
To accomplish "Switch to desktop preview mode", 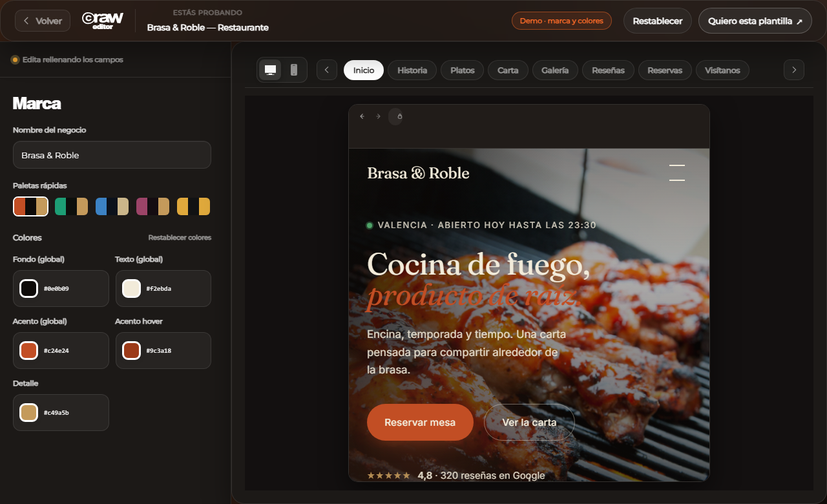I will pos(270,70).
